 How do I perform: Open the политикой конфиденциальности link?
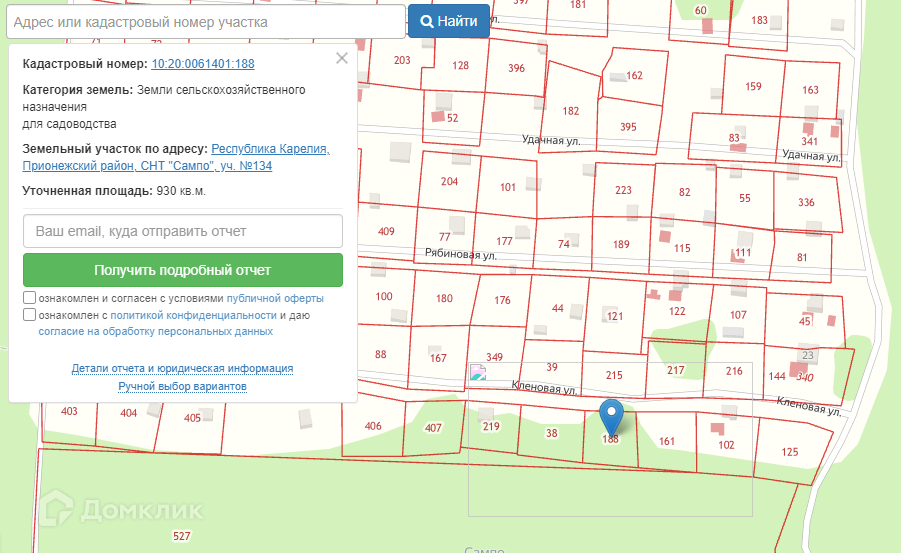tap(193, 315)
